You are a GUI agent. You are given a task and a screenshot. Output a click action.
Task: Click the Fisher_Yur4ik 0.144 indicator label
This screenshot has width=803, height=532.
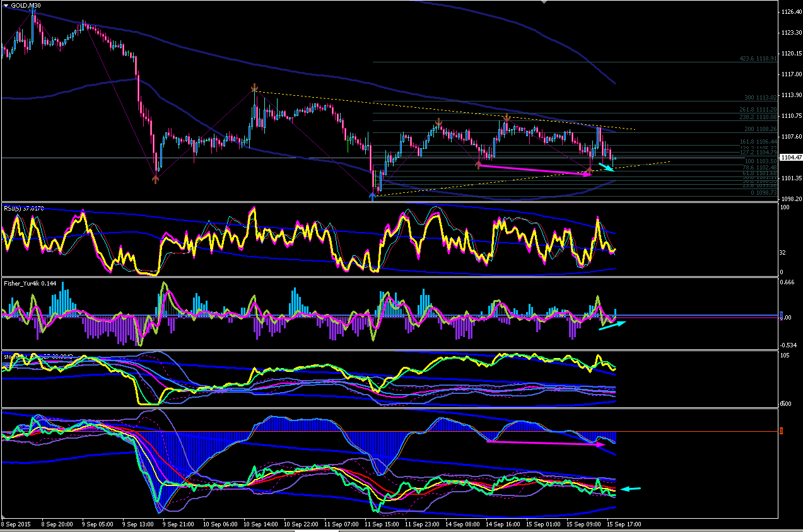coord(30,284)
